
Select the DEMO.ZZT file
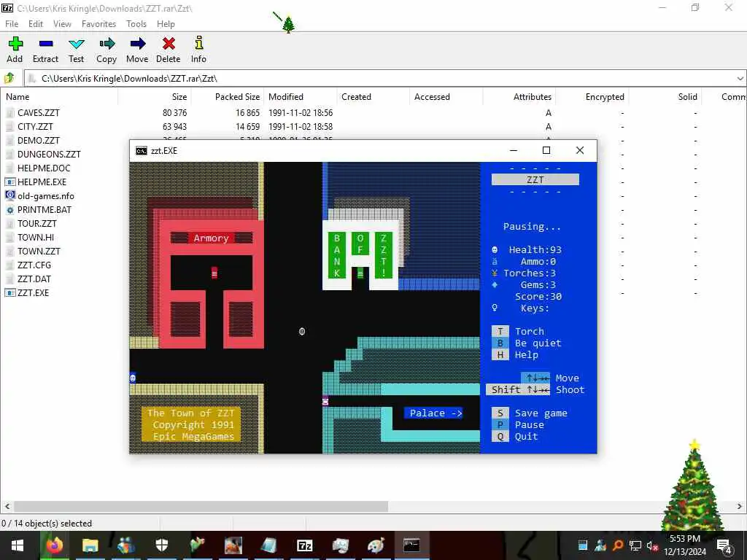click(39, 141)
